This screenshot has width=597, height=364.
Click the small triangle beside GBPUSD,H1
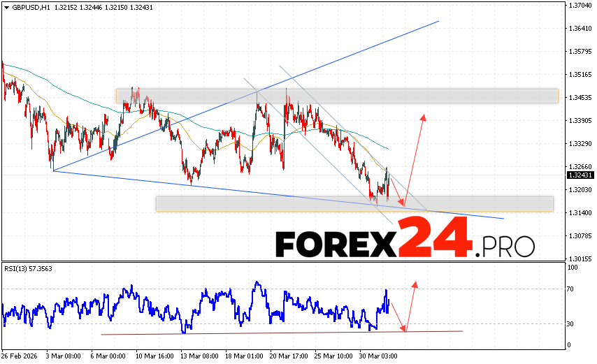coord(6,7)
